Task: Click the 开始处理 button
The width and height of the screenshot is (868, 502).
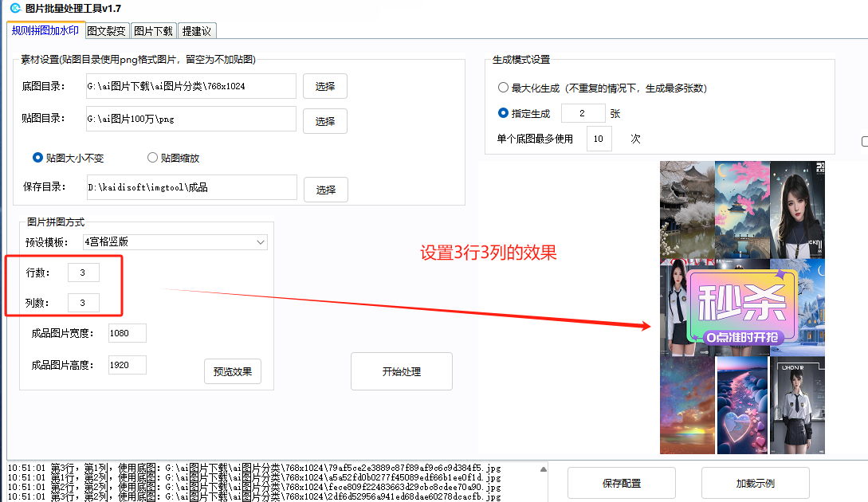Action: [402, 371]
